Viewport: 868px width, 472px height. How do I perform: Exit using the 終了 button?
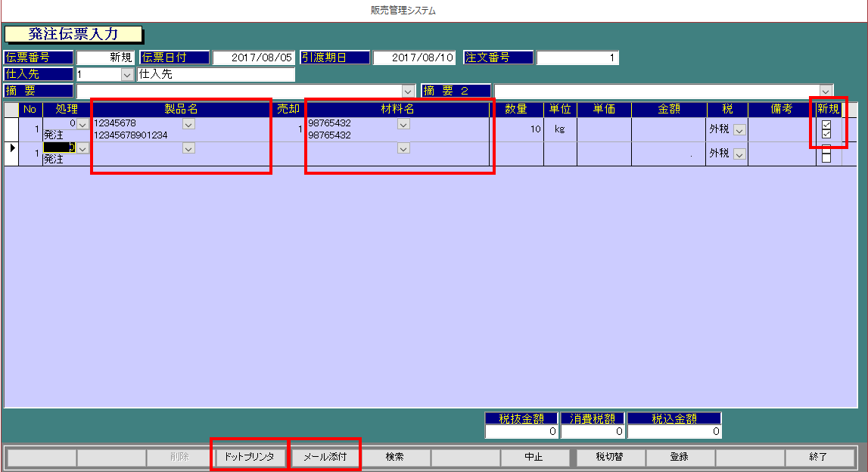(818, 457)
